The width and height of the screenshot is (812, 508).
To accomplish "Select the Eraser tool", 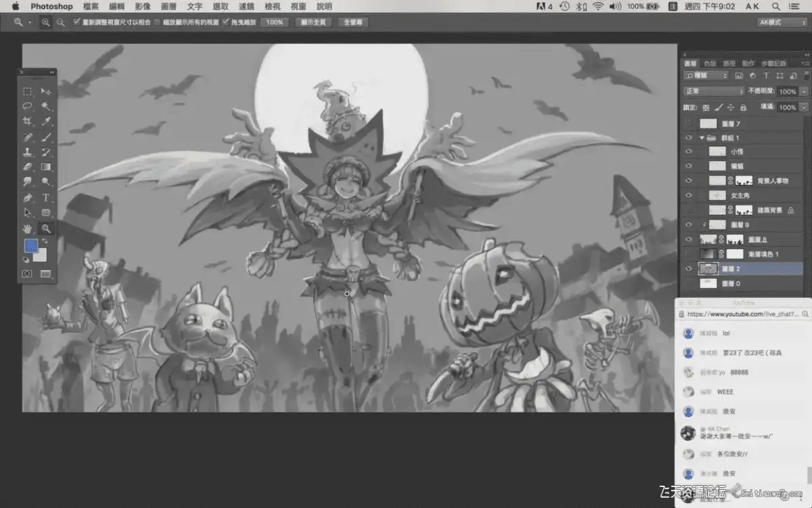I will tap(28, 167).
